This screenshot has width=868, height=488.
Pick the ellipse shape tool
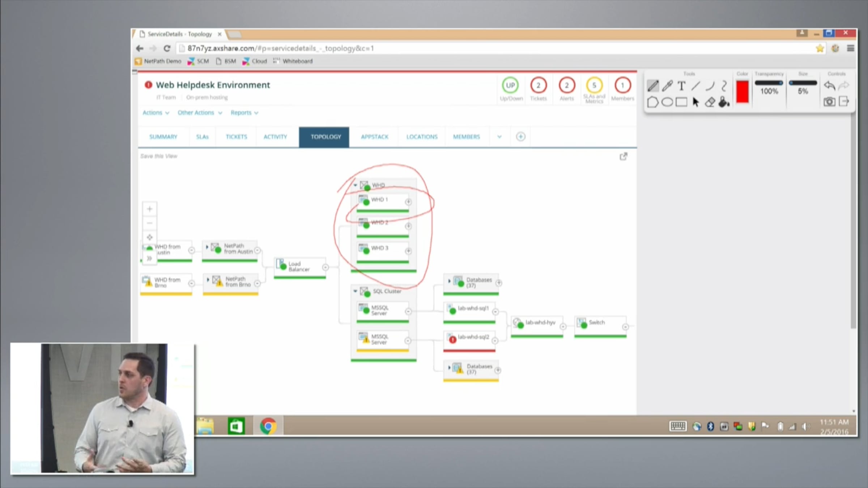pos(667,102)
